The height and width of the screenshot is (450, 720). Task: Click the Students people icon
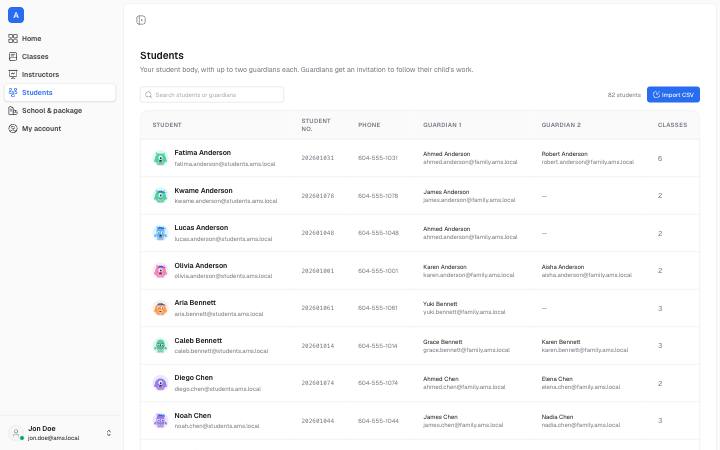[13, 92]
